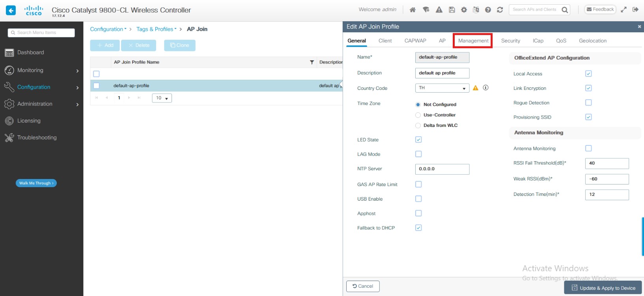Open the CAPWAP tab
This screenshot has height=296, width=644.
(415, 41)
